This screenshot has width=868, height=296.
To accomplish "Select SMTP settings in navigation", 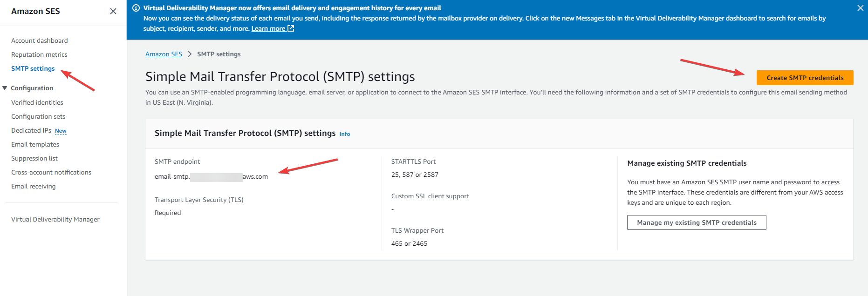I will 33,68.
